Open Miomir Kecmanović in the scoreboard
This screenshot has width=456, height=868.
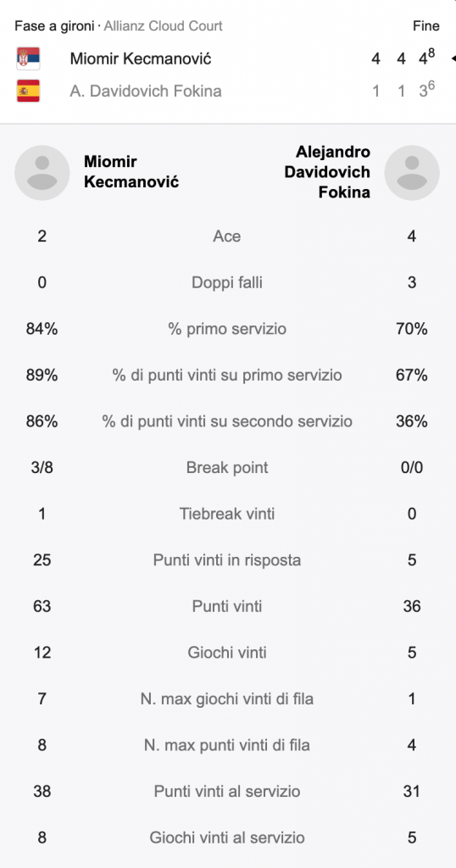[141, 58]
